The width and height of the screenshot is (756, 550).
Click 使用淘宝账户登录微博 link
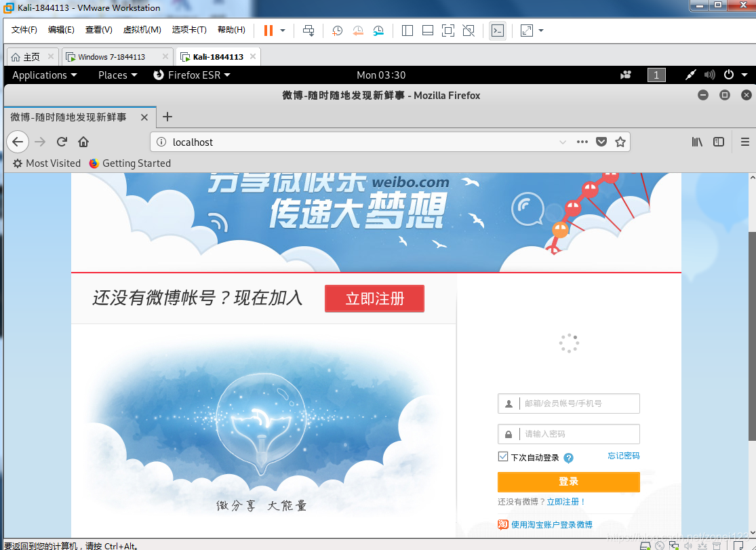pyautogui.click(x=551, y=524)
